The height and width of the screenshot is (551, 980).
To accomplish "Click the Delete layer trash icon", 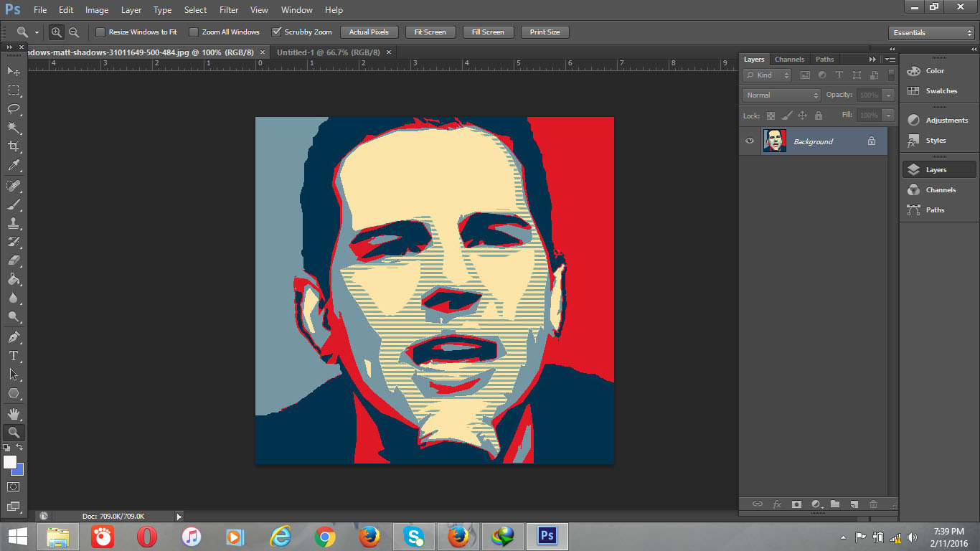I will pyautogui.click(x=874, y=504).
